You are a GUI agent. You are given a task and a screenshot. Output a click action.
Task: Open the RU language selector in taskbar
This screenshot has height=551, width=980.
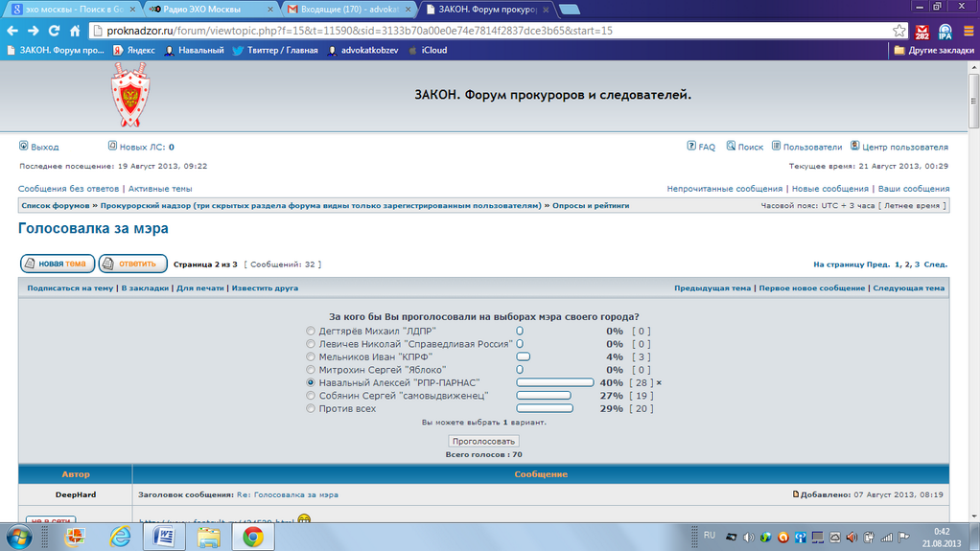[710, 535]
